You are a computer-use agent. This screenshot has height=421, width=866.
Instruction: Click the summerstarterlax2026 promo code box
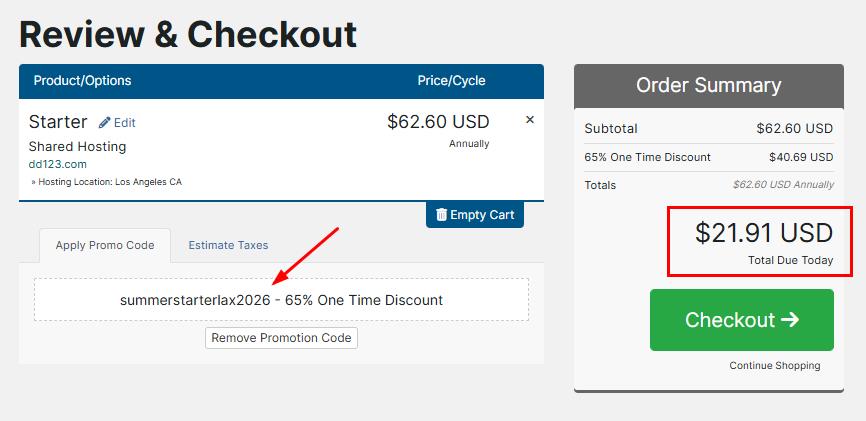coord(282,300)
